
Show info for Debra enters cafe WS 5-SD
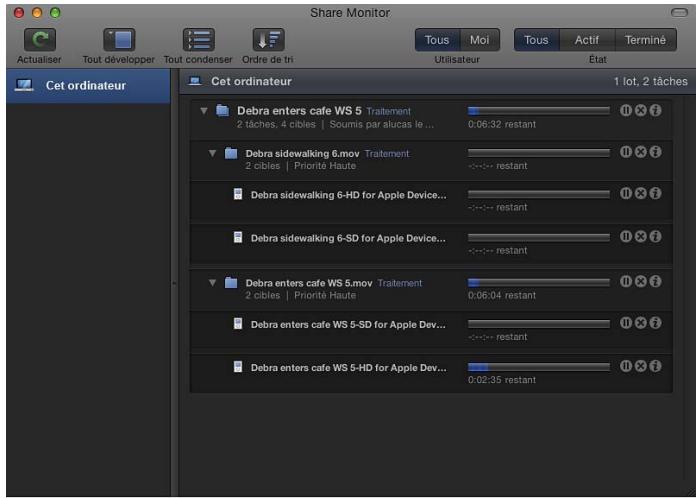click(x=656, y=323)
